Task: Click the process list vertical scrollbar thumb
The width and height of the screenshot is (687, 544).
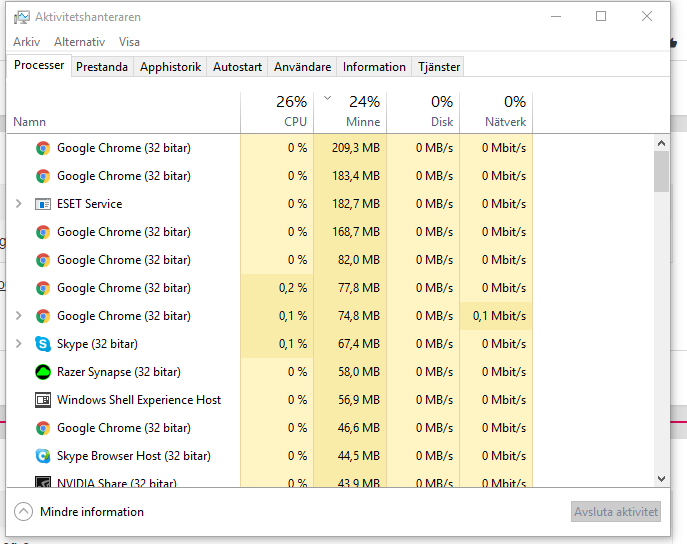Action: click(x=662, y=171)
